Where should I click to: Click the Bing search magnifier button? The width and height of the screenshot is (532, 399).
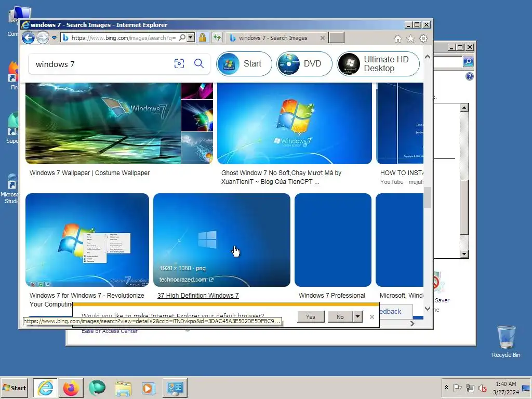(x=199, y=63)
